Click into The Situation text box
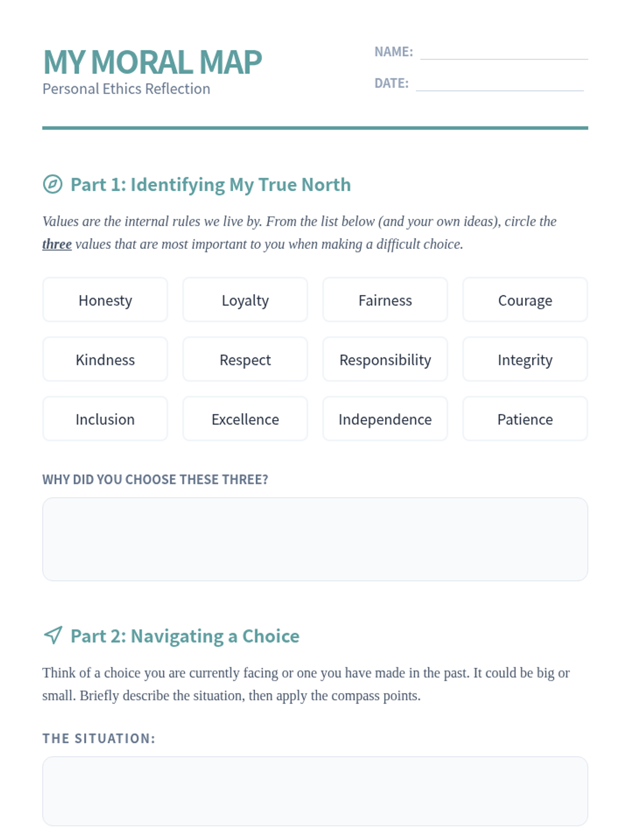 [315, 791]
